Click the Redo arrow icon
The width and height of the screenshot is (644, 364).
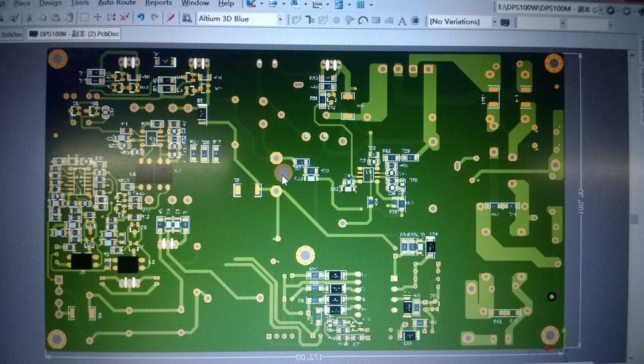(x=154, y=17)
